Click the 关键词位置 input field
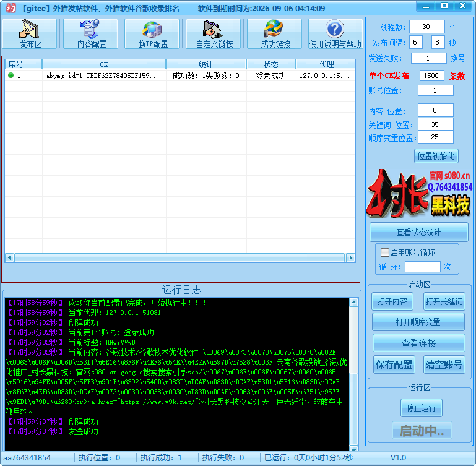 [435, 124]
